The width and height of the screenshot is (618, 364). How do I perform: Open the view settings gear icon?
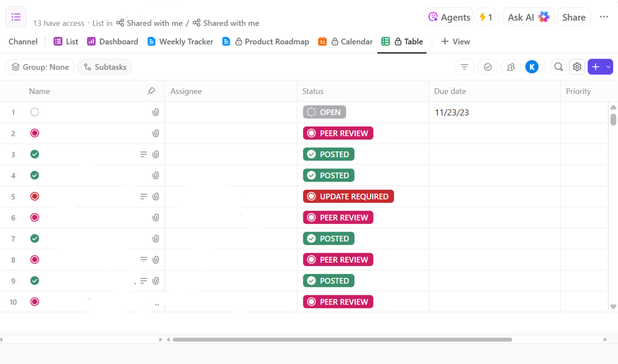coord(577,67)
